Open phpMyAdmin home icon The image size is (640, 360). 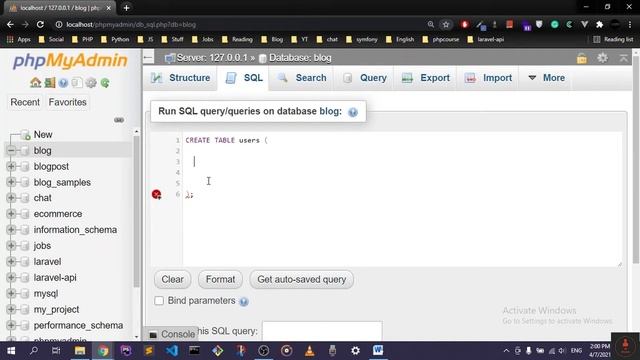[x=36, y=83]
